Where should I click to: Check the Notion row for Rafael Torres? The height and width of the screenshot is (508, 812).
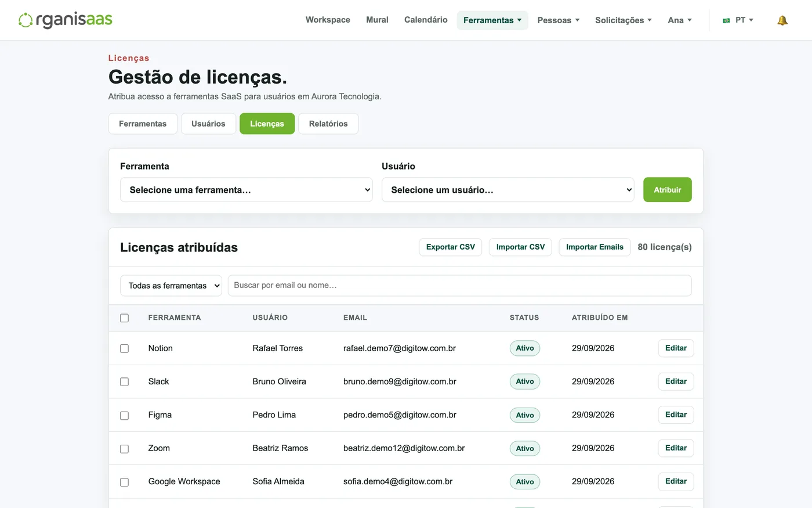point(124,348)
